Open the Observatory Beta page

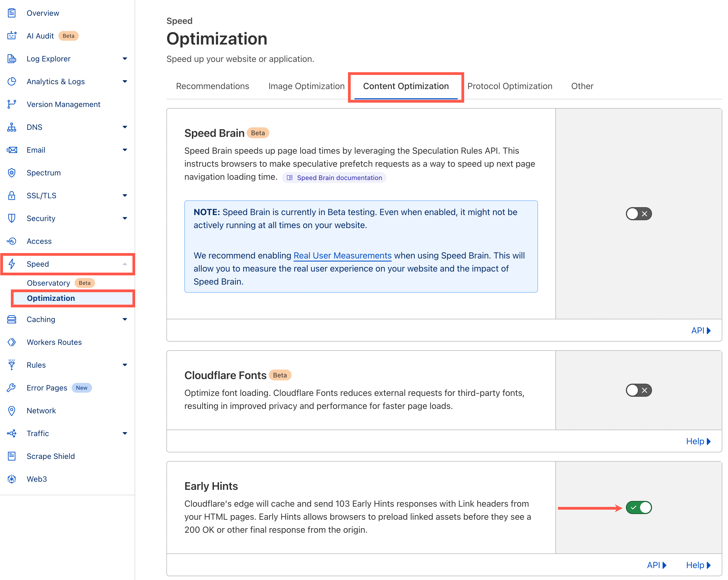click(49, 283)
